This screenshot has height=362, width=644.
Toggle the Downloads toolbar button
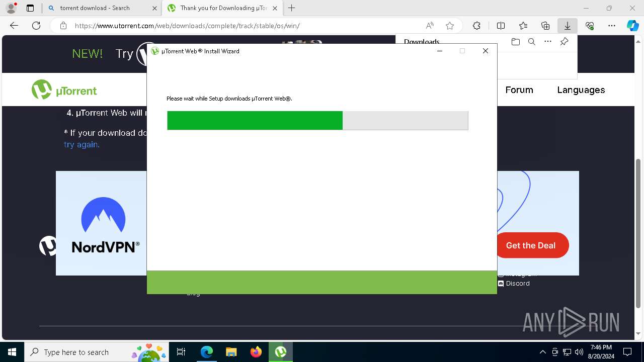click(x=568, y=26)
